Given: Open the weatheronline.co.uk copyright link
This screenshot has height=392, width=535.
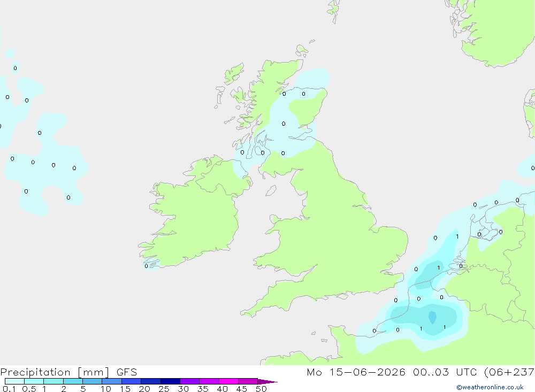Looking at the screenshot, I should (490, 387).
